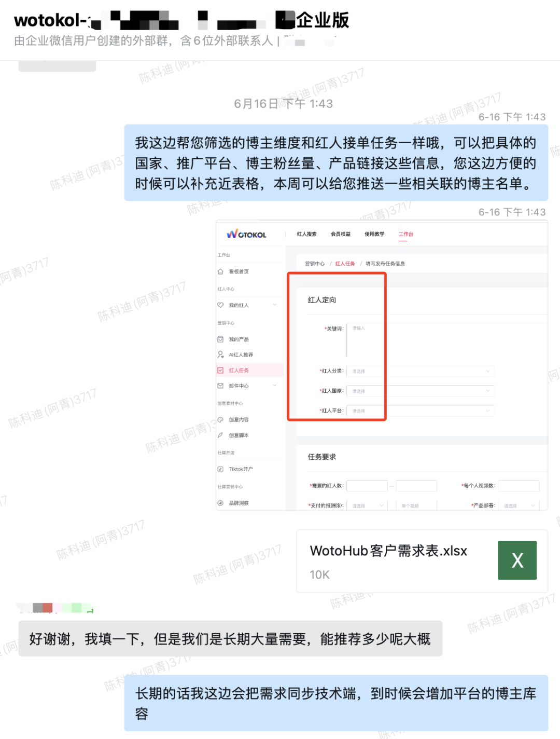This screenshot has width=560, height=739.
Task: Focus the 关键词 text area
Action: click(x=447, y=340)
